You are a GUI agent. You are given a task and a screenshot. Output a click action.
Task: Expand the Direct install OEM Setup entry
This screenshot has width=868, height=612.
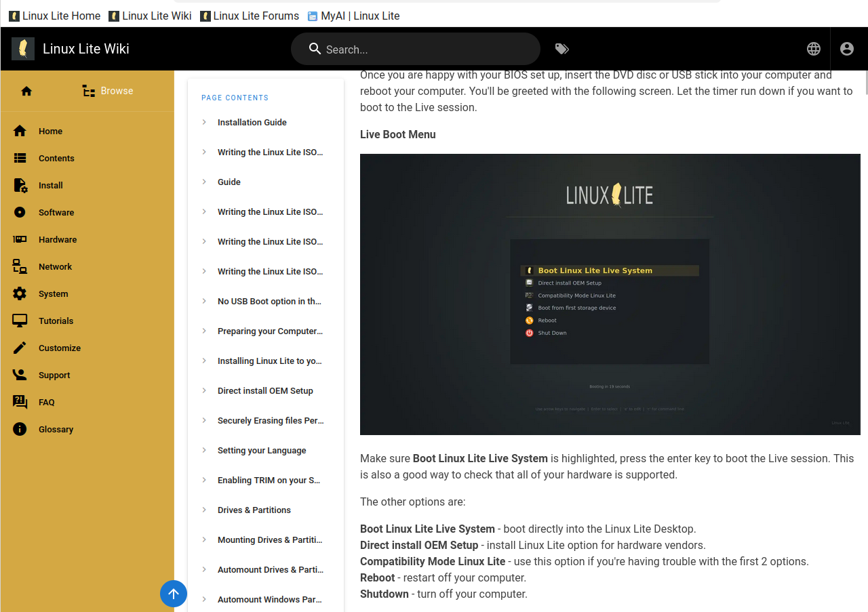click(x=266, y=391)
